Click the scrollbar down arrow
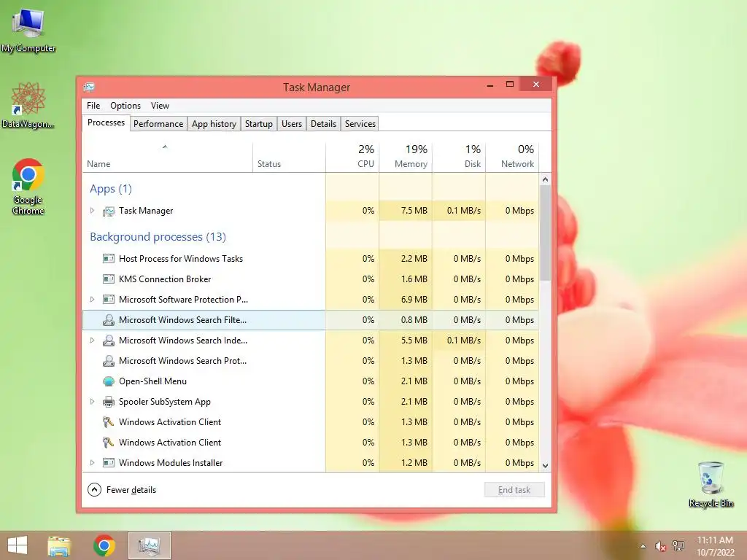Image resolution: width=747 pixels, height=560 pixels. tap(546, 466)
